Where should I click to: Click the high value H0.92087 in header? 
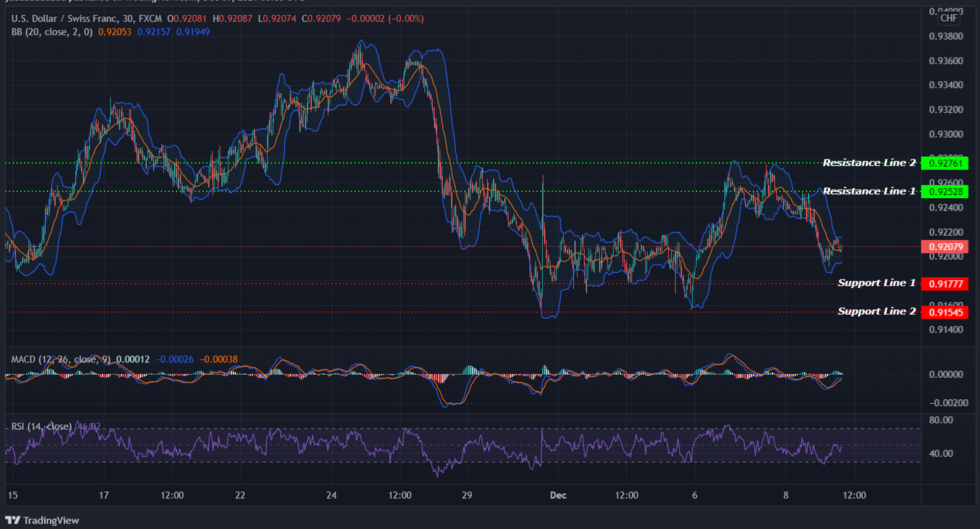point(233,19)
